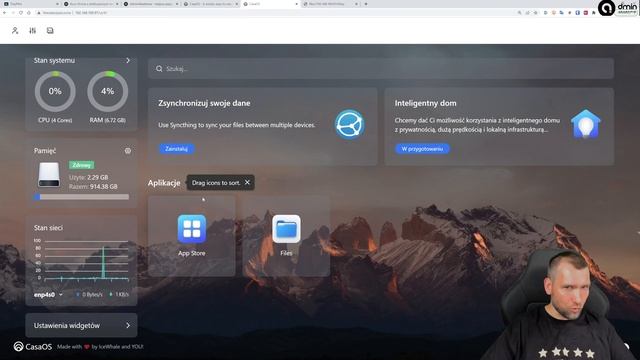This screenshot has height=360, width=640.
Task: Click the search magnifier icon
Action: pos(159,69)
